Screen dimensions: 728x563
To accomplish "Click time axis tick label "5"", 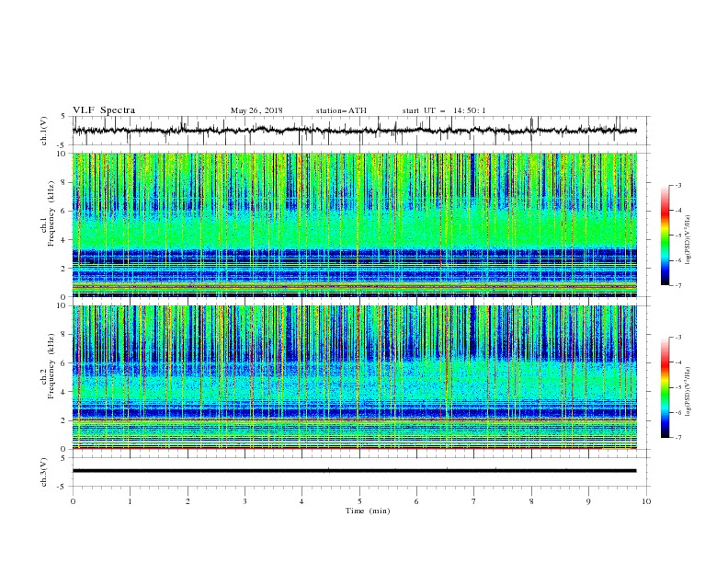I will tap(359, 501).
